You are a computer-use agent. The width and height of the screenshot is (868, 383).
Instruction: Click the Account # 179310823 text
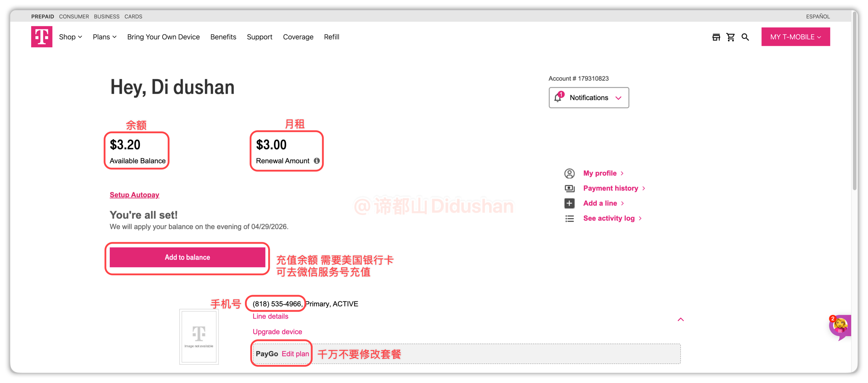click(578, 79)
